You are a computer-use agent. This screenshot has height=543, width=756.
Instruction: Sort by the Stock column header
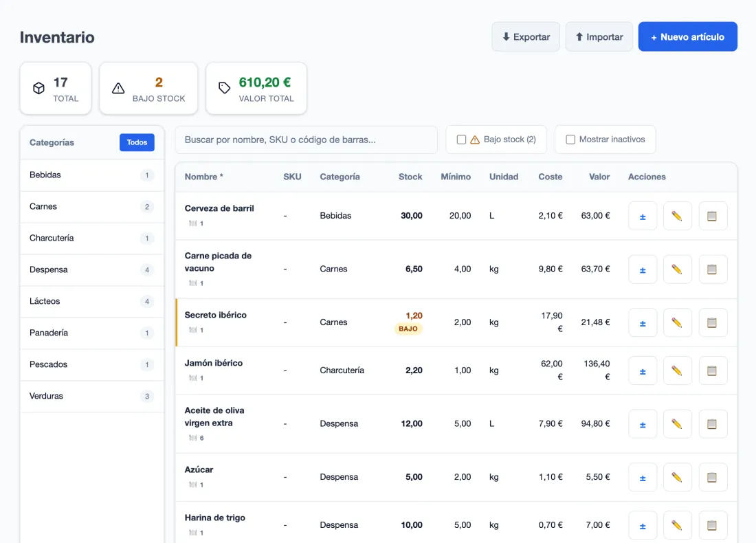point(410,177)
